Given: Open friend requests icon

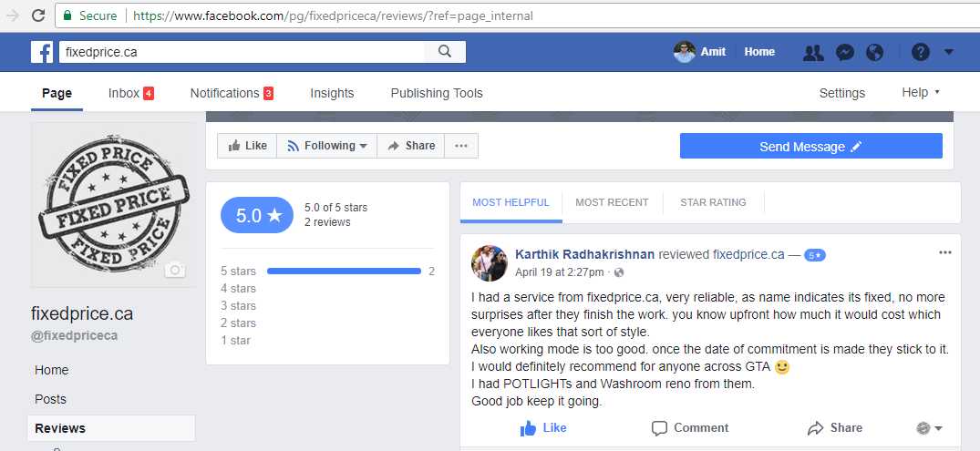Looking at the screenshot, I should [x=813, y=53].
